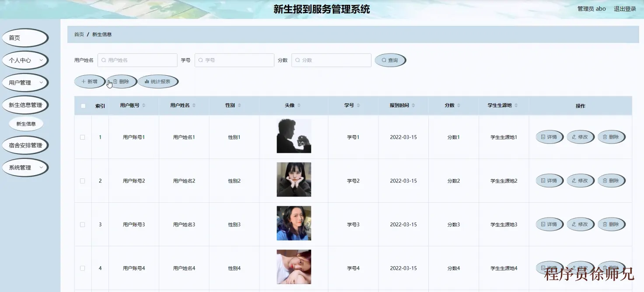This screenshot has height=292, width=644.
Task: Click 删除 for 用户账号3 row
Action: [612, 225]
